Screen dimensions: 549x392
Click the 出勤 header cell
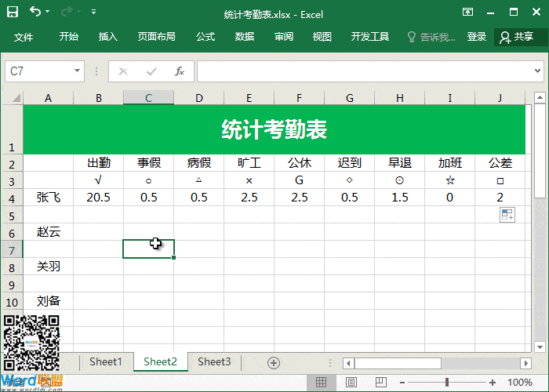pos(98,163)
